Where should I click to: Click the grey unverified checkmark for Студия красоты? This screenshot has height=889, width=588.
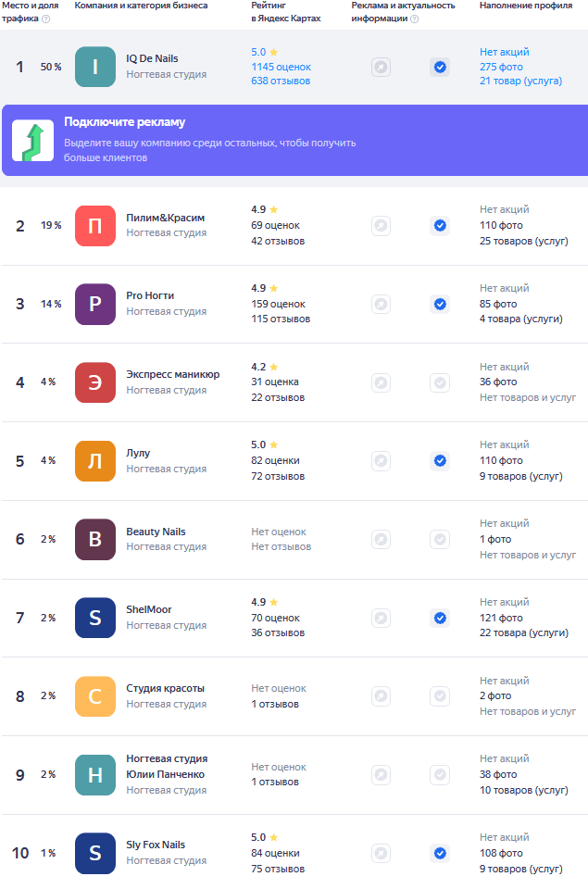tap(440, 696)
